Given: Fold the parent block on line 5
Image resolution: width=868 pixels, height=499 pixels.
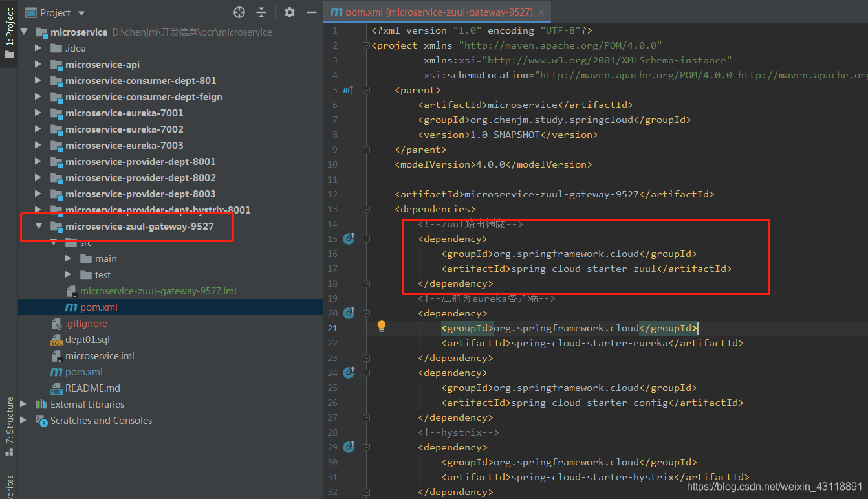Looking at the screenshot, I should 366,90.
